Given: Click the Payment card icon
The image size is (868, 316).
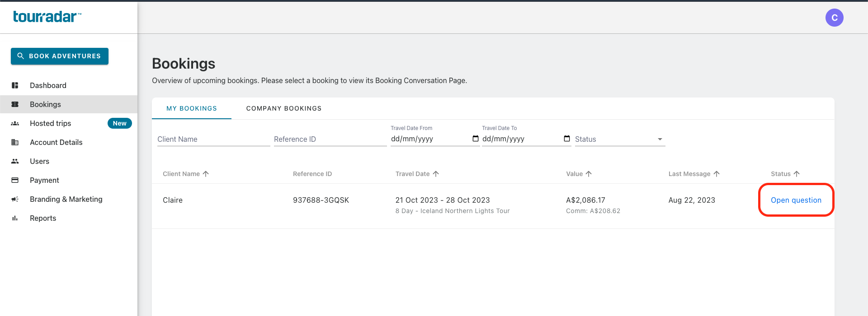Looking at the screenshot, I should pyautogui.click(x=15, y=180).
